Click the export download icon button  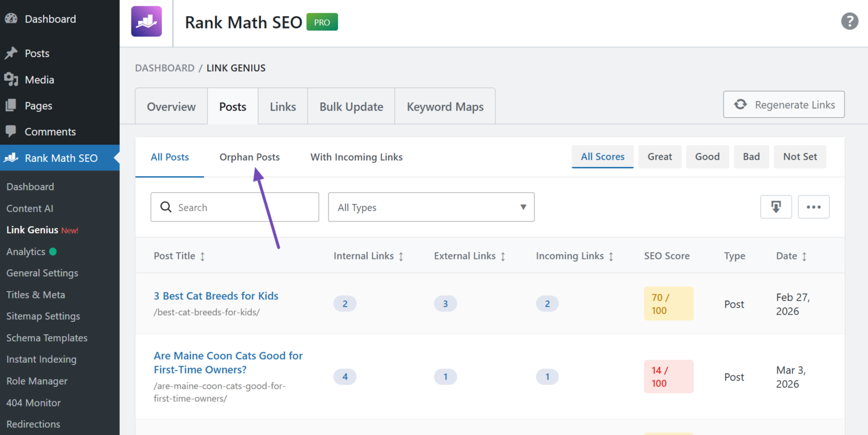coord(776,207)
